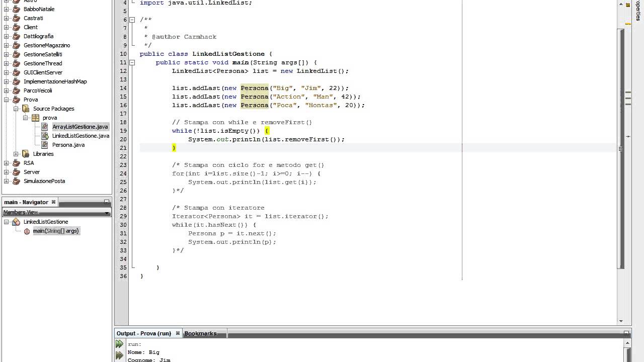Viewport: 644px width, 362px height.
Task: Minimize the Output panel
Action: 626,333
